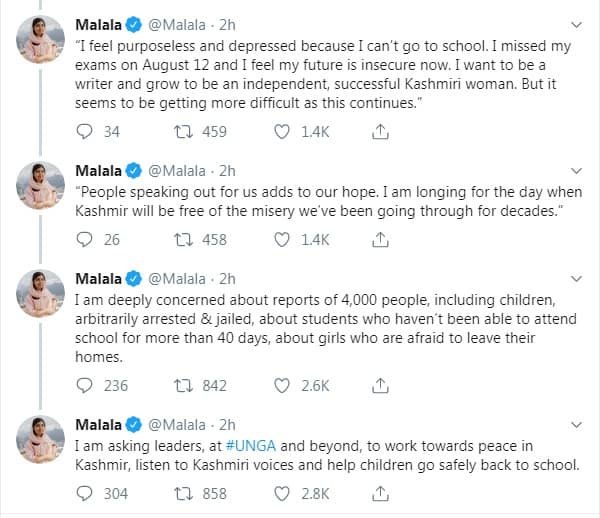Reply to the tweet with 34 replies

85,131
